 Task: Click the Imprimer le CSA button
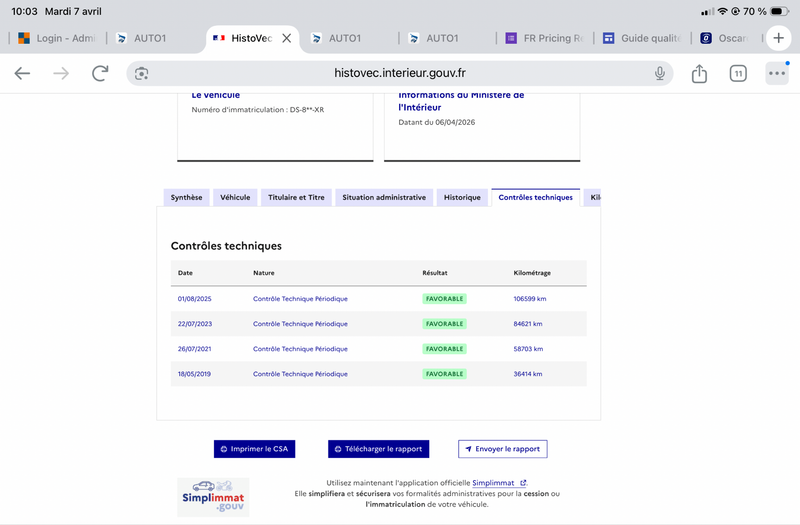point(254,449)
